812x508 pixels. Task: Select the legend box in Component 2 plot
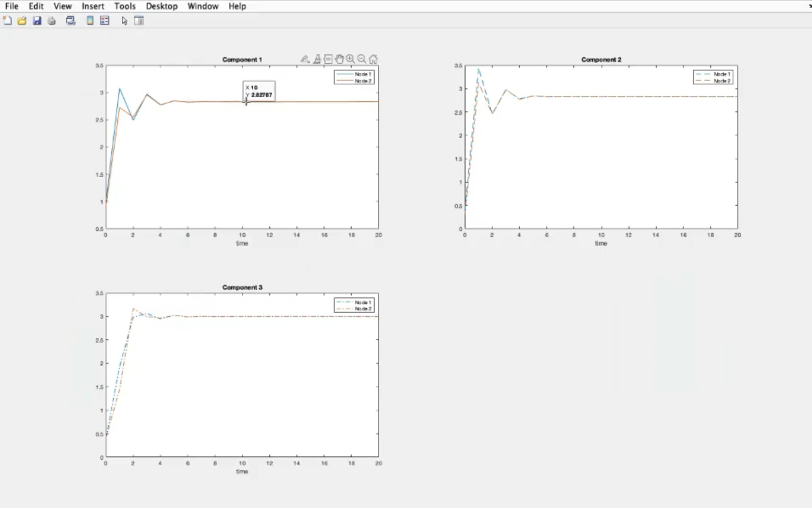pos(715,77)
